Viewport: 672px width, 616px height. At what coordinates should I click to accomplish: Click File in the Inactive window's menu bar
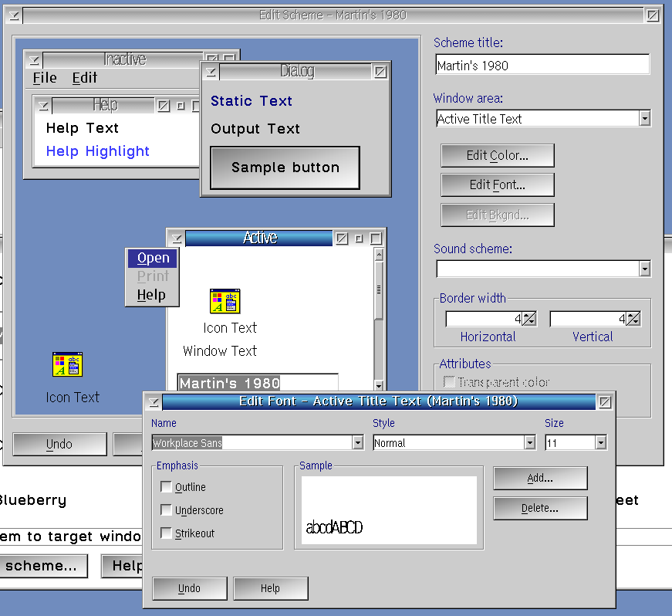coord(45,78)
